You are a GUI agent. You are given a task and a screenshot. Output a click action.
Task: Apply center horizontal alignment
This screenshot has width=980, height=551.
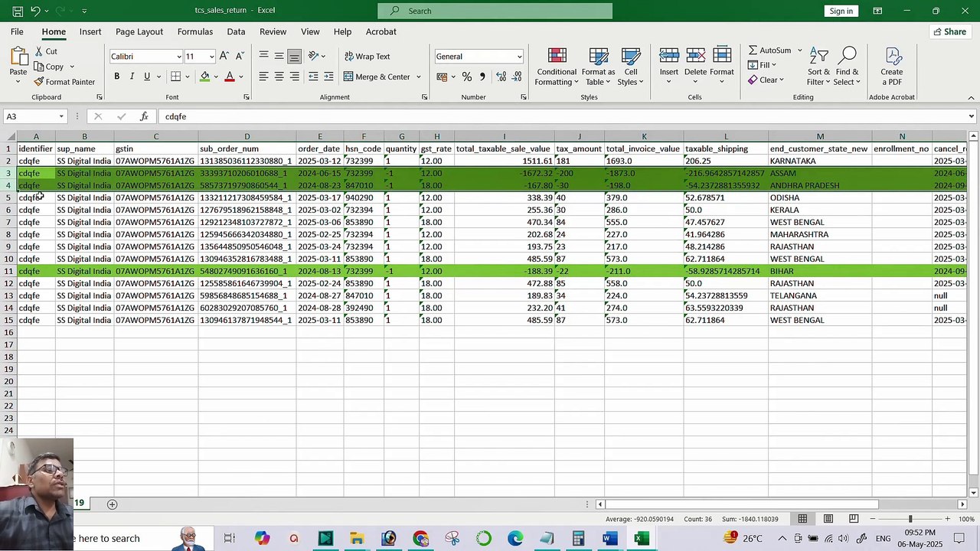pyautogui.click(x=279, y=77)
